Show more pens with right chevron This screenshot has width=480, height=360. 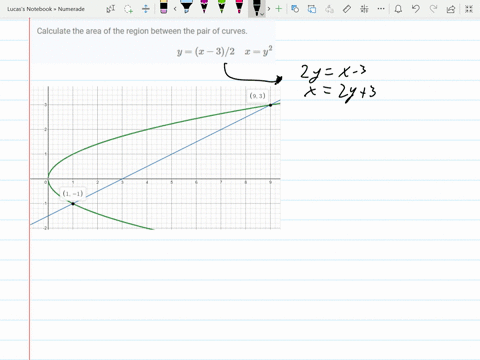269,9
